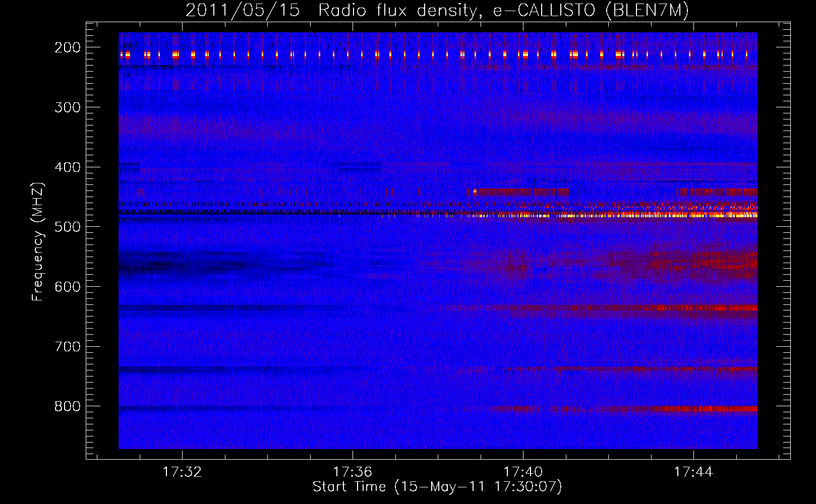Click the 17:40 time tick label
The height and width of the screenshot is (504, 816).
[x=523, y=472]
